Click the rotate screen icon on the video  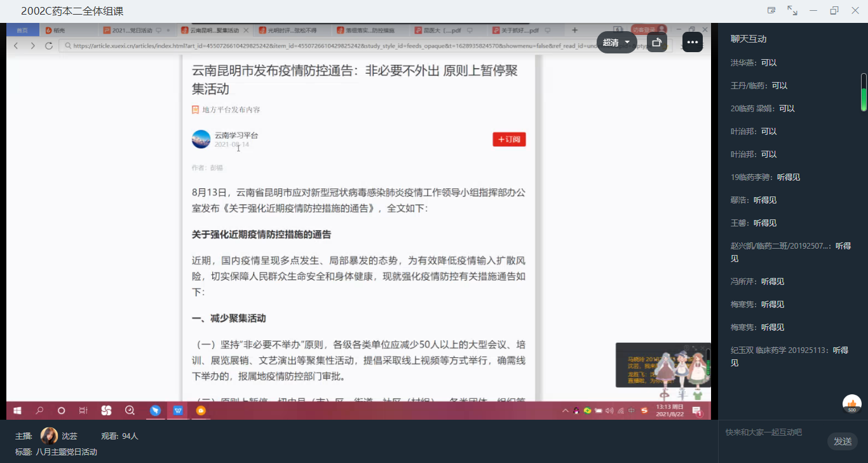click(x=657, y=43)
